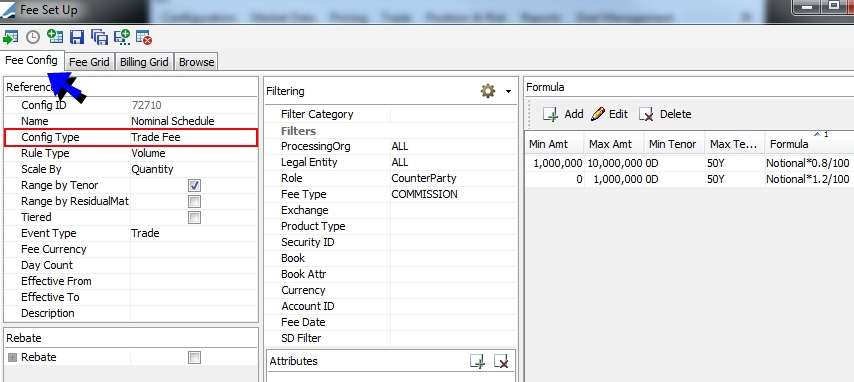
Task: Click the load table icon with green arrow
Action: [x=10, y=37]
